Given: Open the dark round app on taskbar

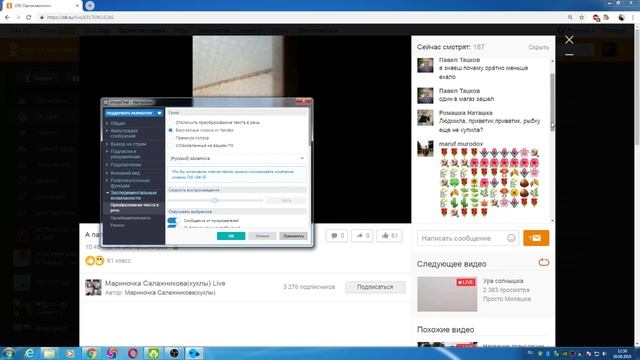Looking at the screenshot, I should coord(174,353).
